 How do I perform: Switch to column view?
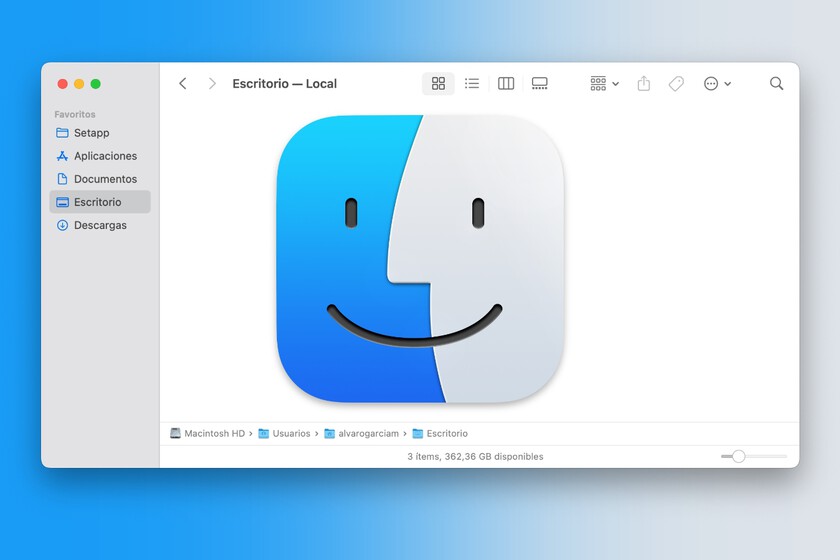506,84
